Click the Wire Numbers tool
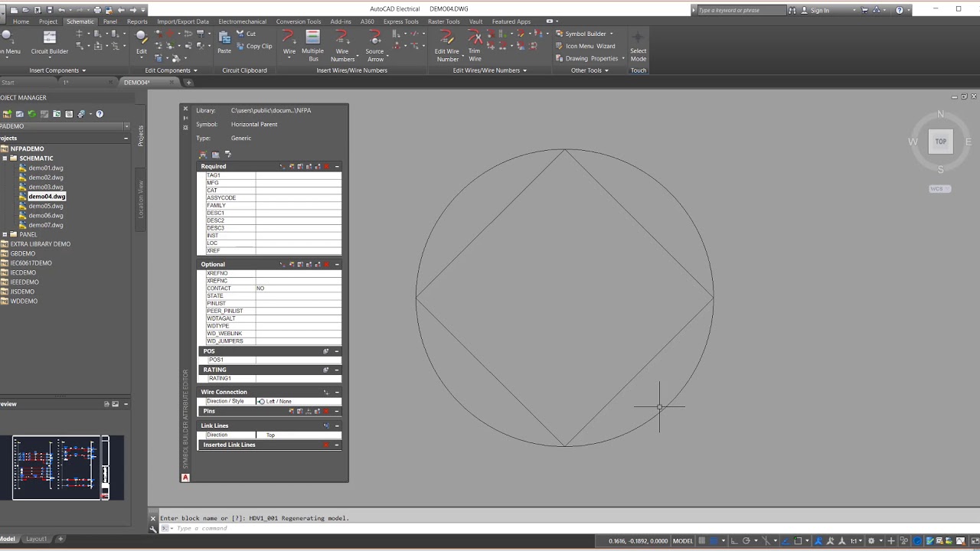Image resolution: width=980 pixels, height=551 pixels. pyautogui.click(x=342, y=46)
